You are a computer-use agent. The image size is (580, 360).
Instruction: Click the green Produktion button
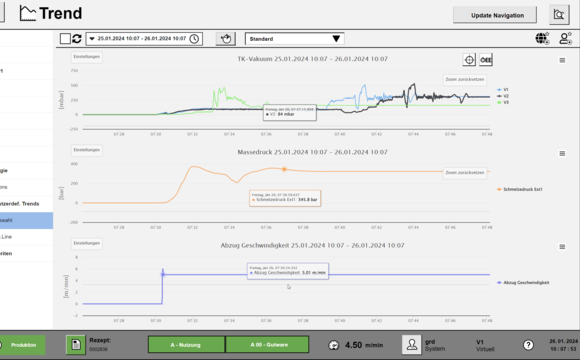click(23, 345)
